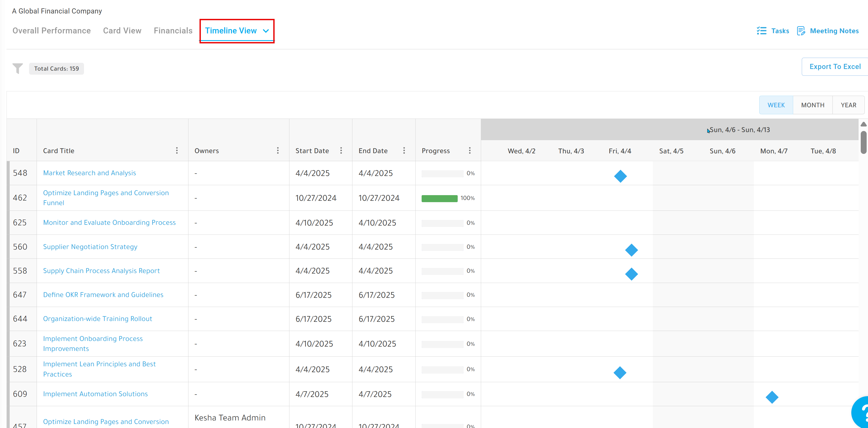Open the Tasks checklist icon

click(762, 31)
